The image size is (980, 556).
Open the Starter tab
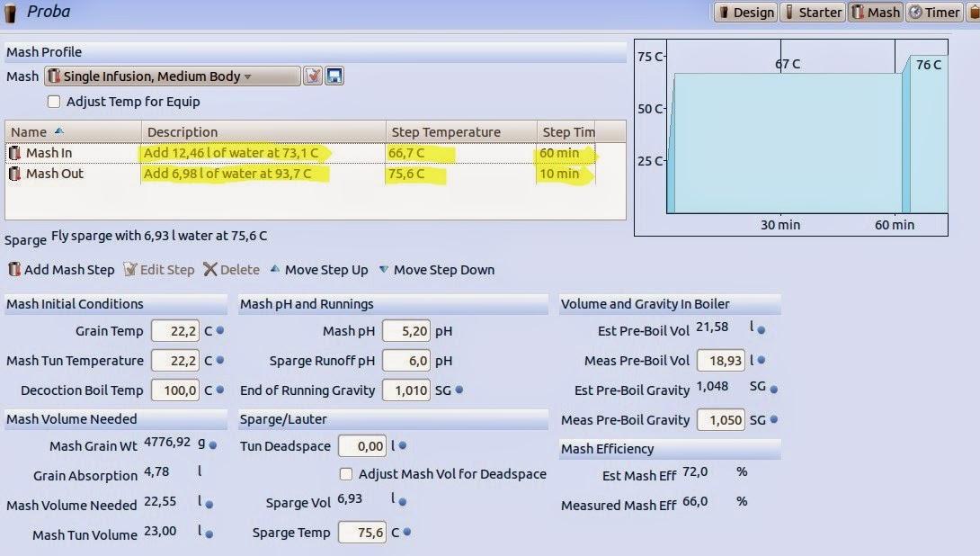(x=813, y=12)
